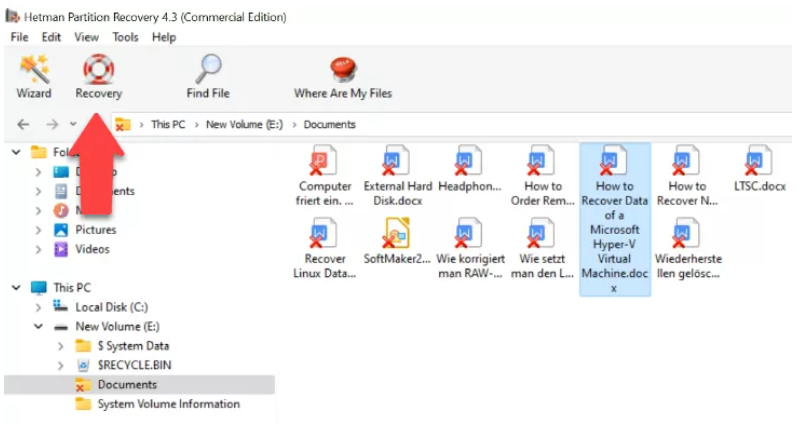Go forward with the forward arrow
This screenshot has width=807, height=442.
point(52,124)
